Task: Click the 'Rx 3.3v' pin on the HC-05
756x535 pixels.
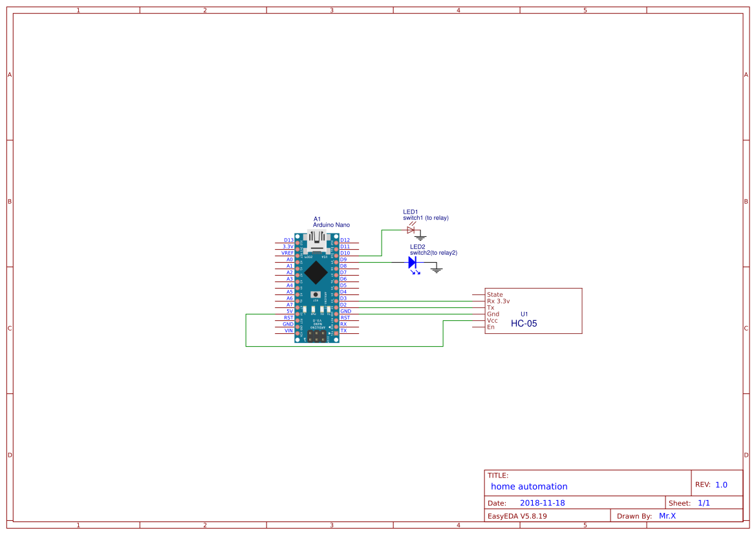Action: click(498, 301)
